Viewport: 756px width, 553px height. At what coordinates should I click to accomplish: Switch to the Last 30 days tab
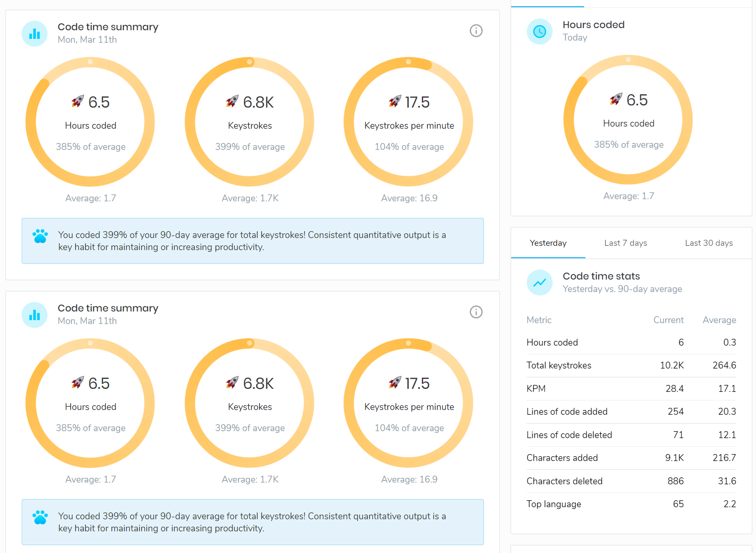coord(709,243)
